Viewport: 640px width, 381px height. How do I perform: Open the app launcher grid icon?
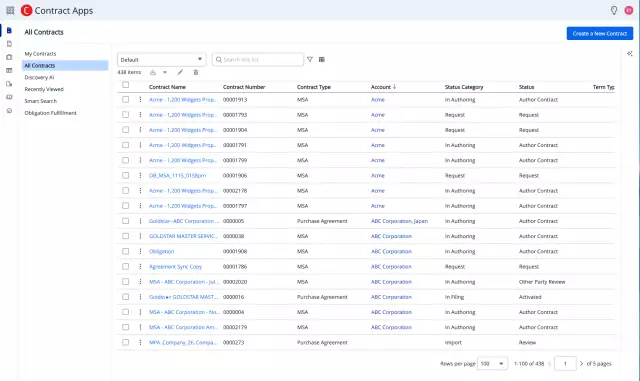coord(10,10)
